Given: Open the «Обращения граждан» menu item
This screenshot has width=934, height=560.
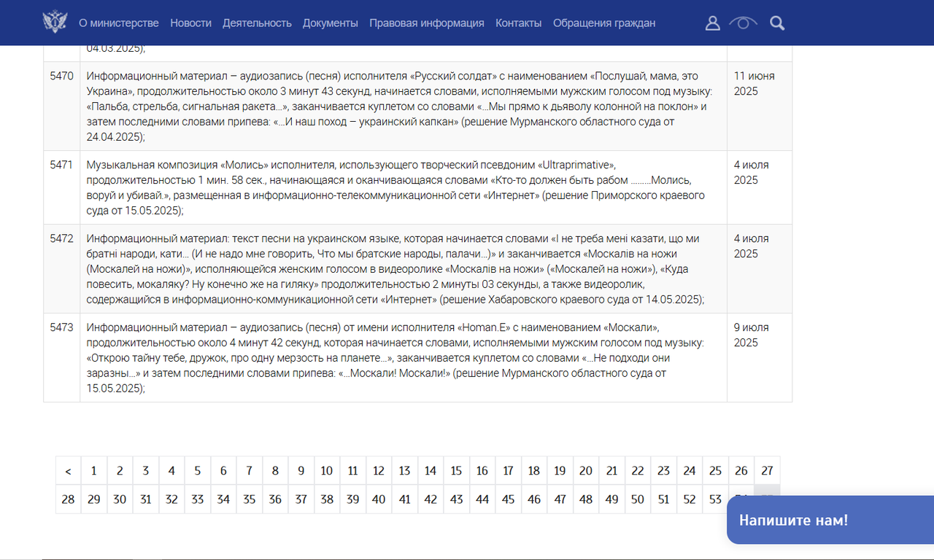Looking at the screenshot, I should click(x=604, y=23).
